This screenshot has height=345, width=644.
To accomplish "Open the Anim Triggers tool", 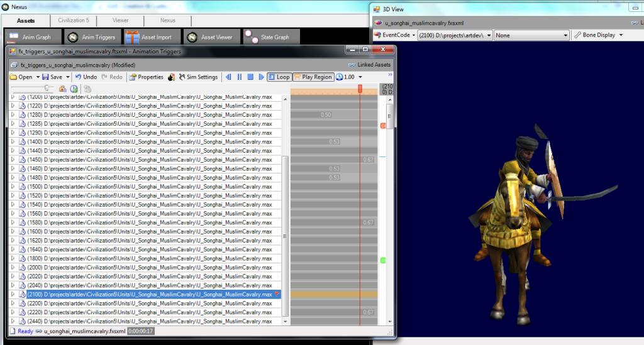I will tap(92, 37).
